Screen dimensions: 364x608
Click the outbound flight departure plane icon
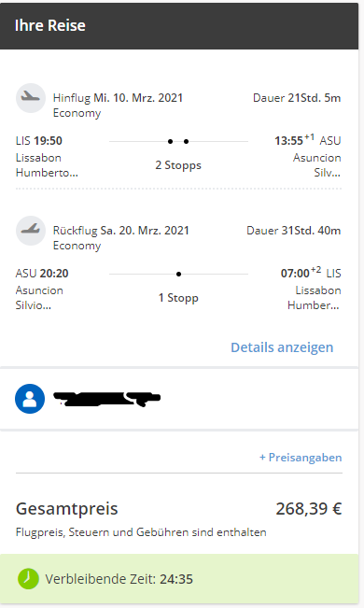31,98
